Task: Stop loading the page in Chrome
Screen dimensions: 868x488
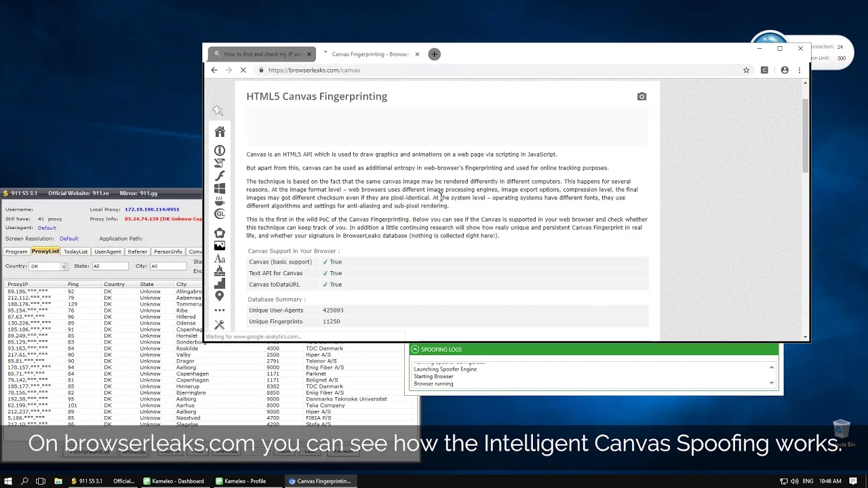Action: (243, 70)
